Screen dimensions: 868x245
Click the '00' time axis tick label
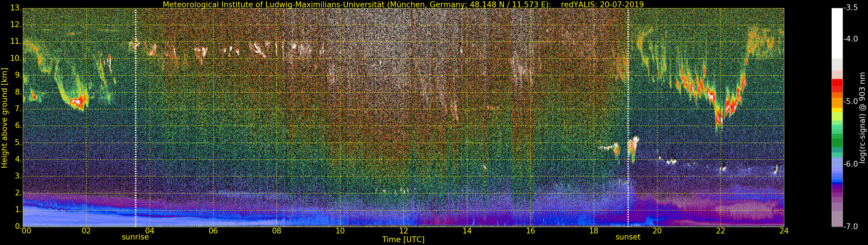[x=26, y=231]
